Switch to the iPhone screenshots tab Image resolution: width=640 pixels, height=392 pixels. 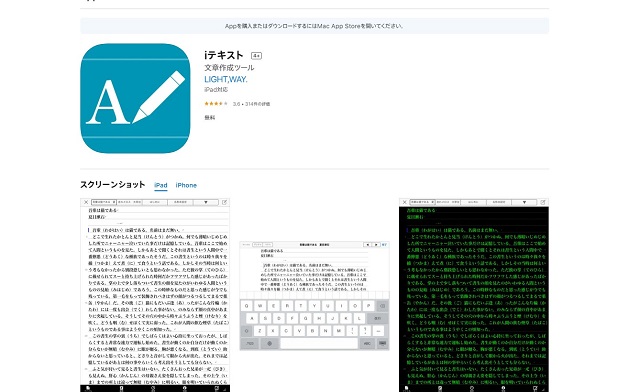pyautogui.click(x=186, y=185)
